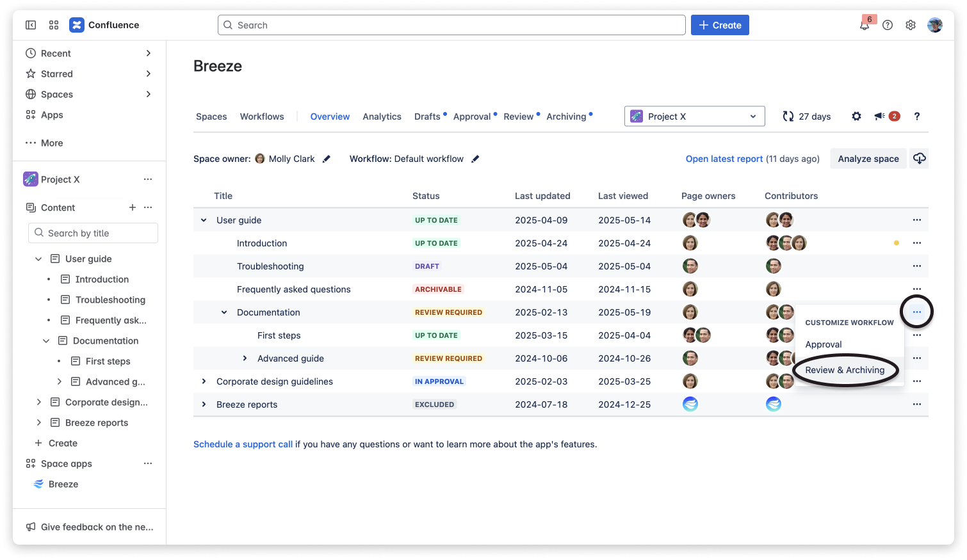Open Introduction page in sidebar tree
967x560 pixels.
[x=102, y=279]
